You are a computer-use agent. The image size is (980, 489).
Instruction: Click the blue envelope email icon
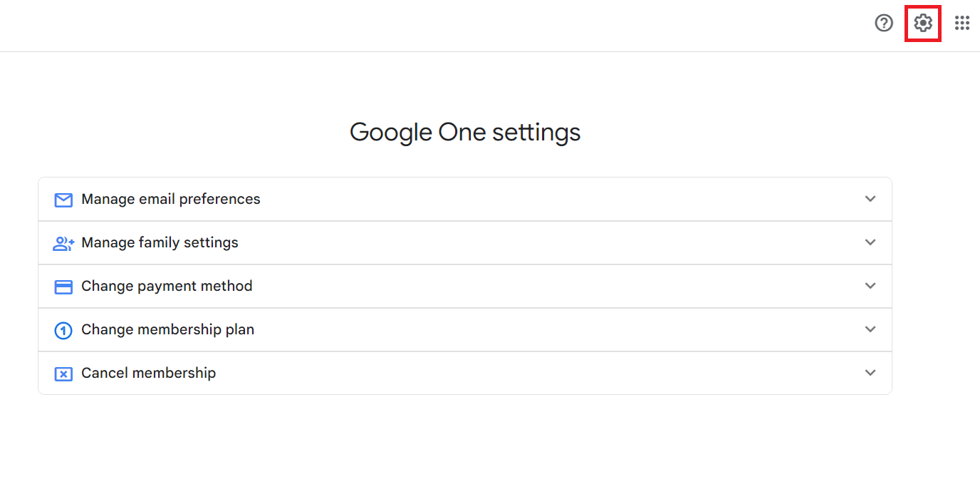[63, 200]
